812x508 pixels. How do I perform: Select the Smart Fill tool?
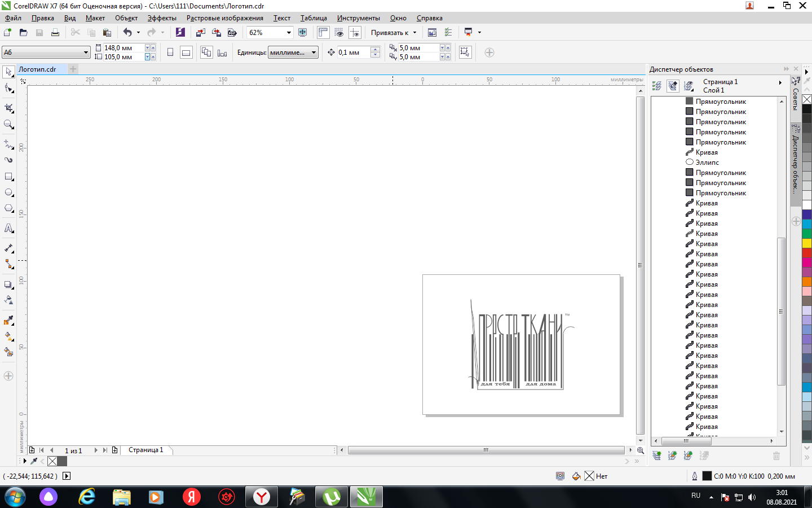[8, 352]
